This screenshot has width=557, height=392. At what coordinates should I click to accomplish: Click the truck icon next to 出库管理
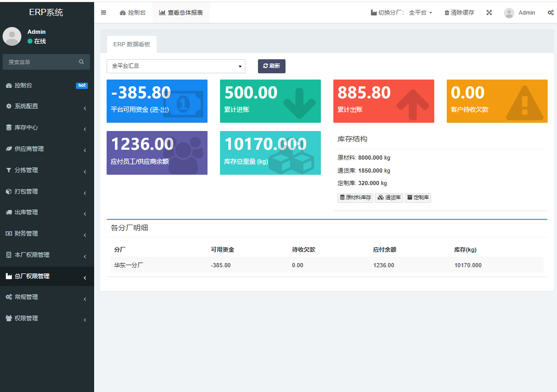click(9, 212)
